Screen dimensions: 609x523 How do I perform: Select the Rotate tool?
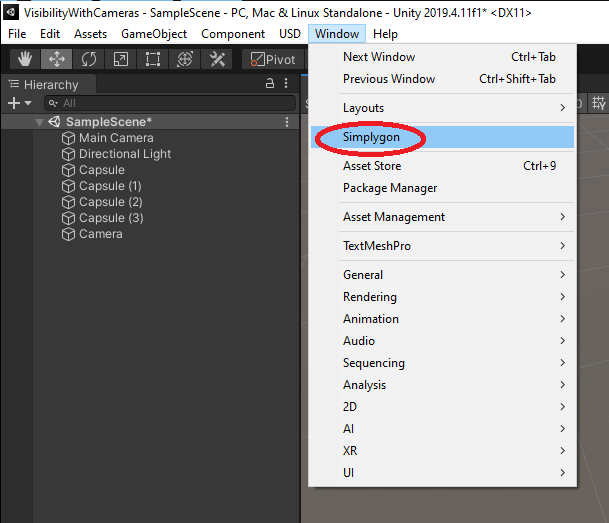87,60
